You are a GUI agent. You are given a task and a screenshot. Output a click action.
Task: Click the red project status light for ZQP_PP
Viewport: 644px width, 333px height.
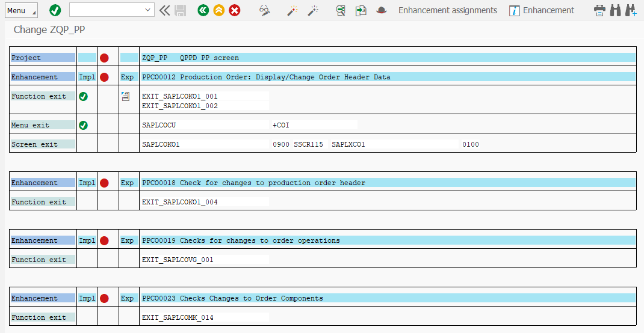pos(104,58)
